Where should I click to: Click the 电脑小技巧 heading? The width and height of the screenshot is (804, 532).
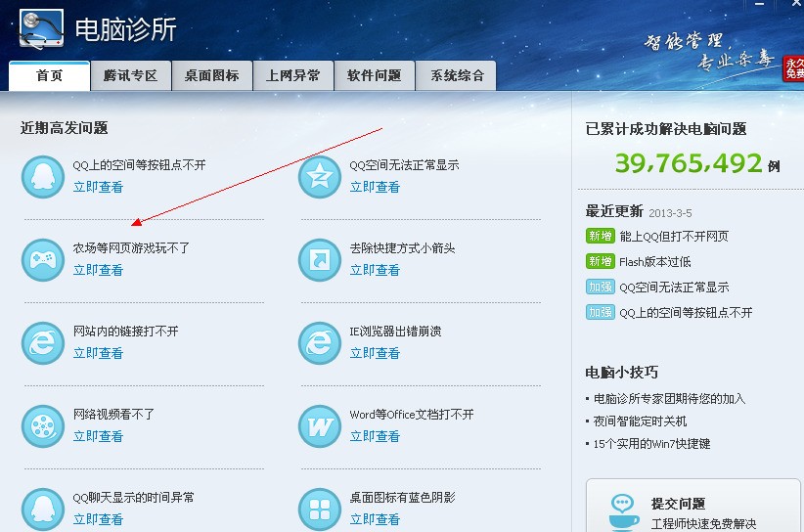pos(621,372)
